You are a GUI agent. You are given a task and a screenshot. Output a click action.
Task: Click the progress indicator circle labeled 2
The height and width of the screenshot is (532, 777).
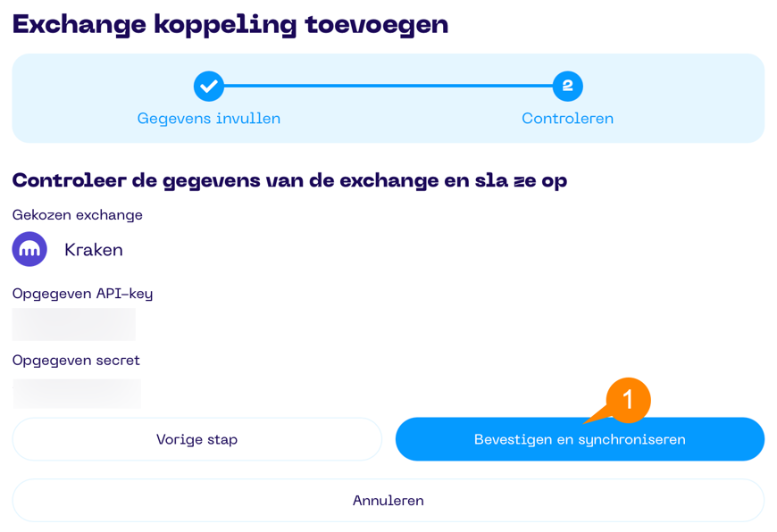point(568,87)
